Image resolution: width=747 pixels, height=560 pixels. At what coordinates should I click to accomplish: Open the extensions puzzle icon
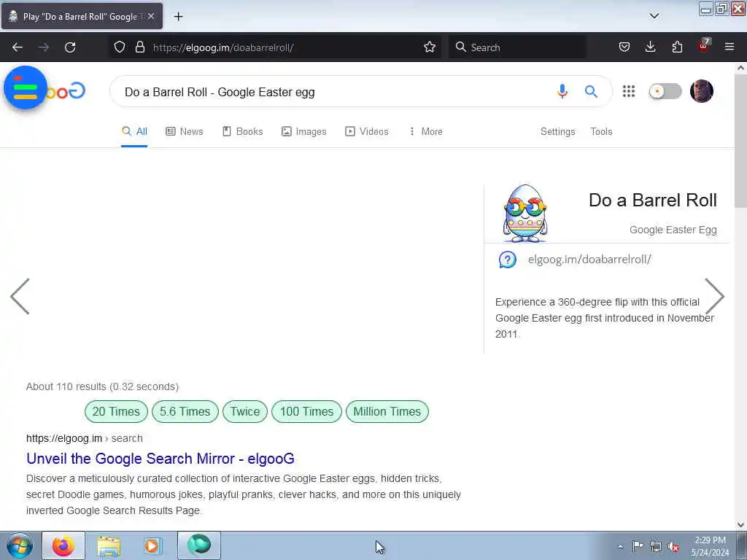click(x=677, y=47)
